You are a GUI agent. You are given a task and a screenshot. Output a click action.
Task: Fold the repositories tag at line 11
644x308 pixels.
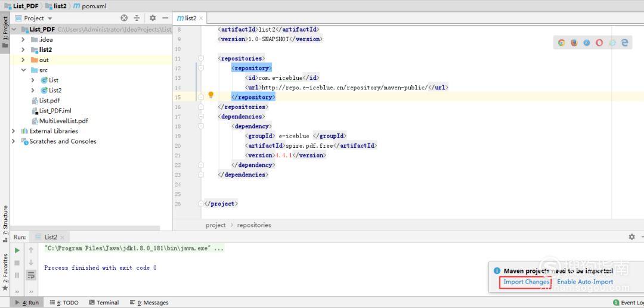[201, 58]
